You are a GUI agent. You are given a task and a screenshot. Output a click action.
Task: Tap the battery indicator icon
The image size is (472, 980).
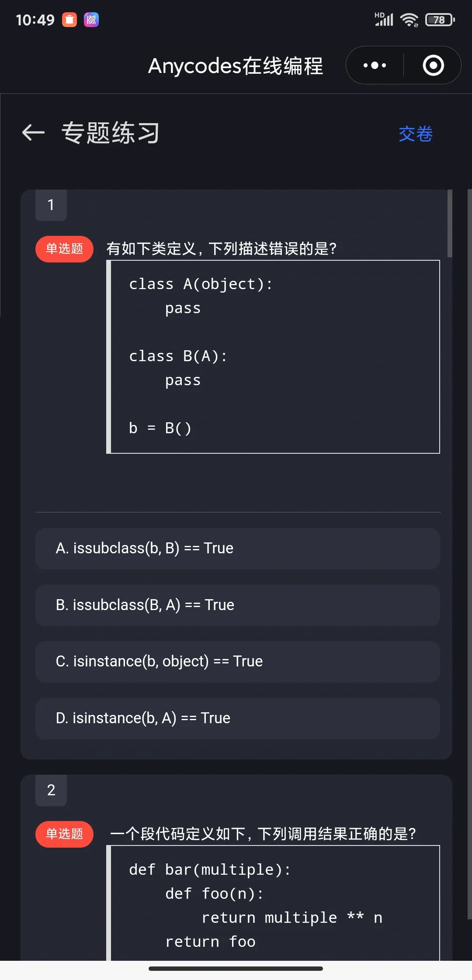440,20
